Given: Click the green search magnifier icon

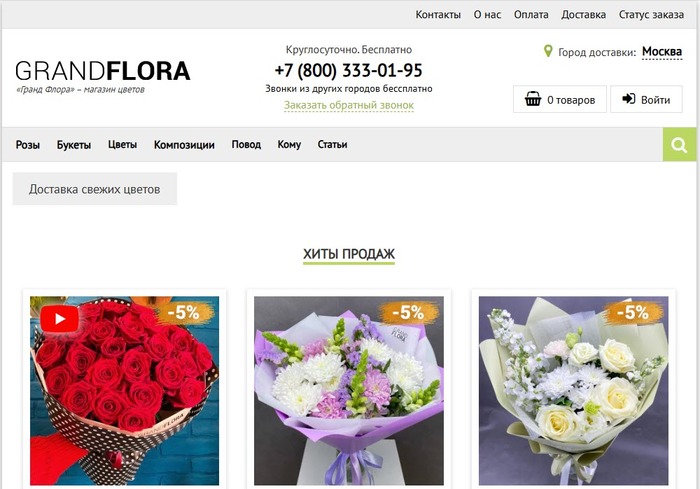Looking at the screenshot, I should point(679,145).
